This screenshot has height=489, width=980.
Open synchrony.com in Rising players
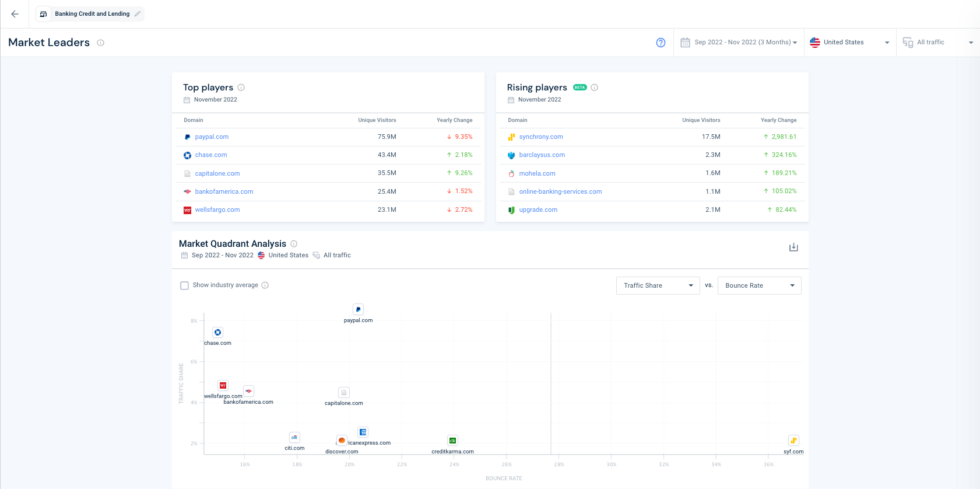(541, 137)
